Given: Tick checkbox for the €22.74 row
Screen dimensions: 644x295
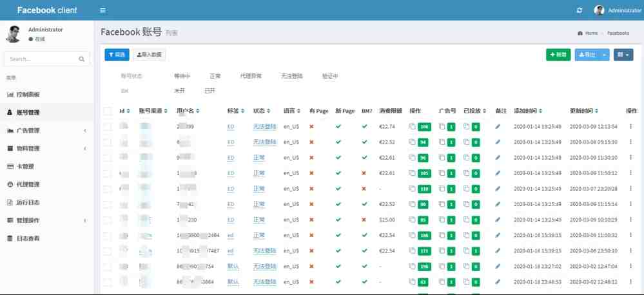Looking at the screenshot, I should click(107, 127).
